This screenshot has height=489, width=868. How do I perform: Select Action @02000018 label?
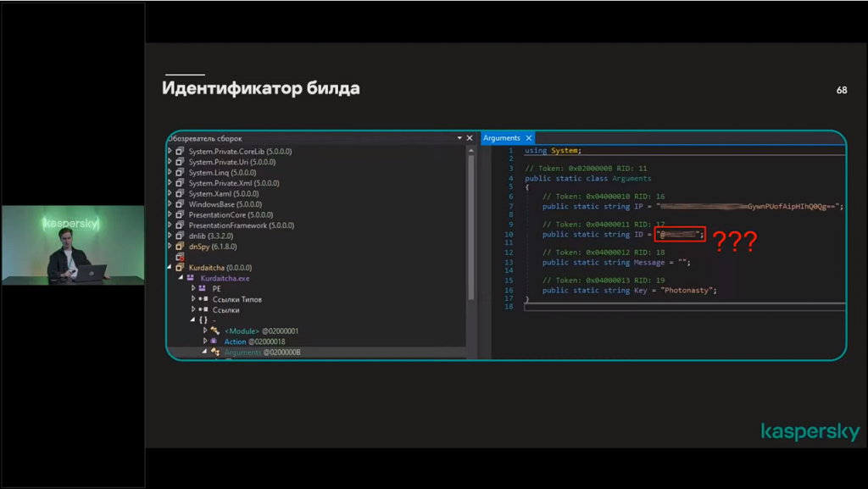pos(254,342)
